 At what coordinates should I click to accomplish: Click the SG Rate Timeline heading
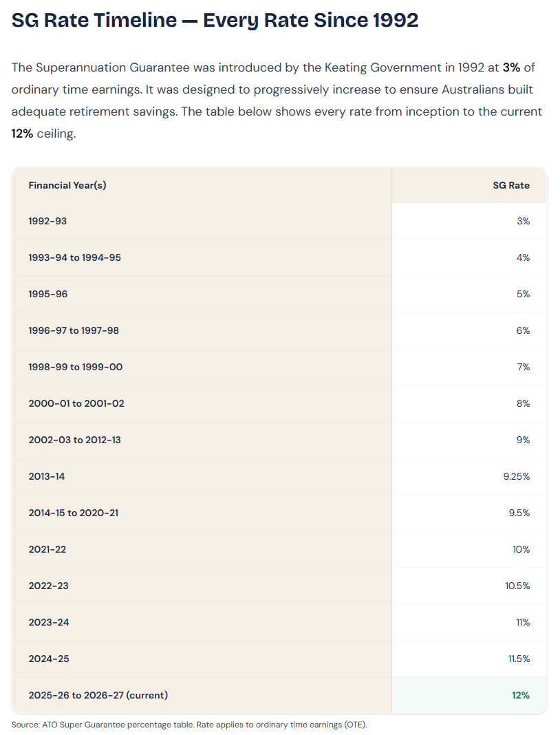coord(215,20)
